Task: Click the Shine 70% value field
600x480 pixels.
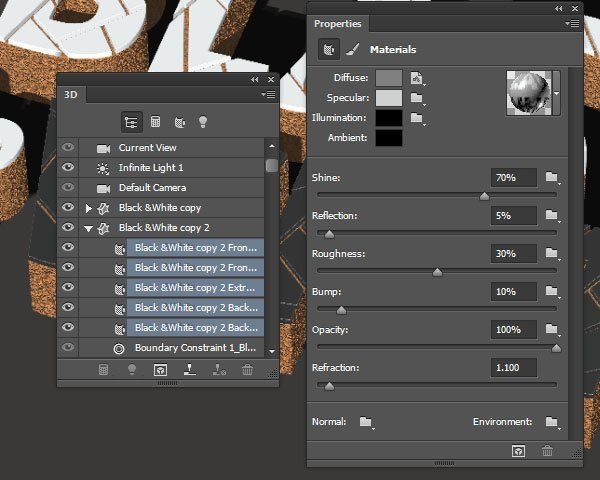Action: tap(514, 178)
